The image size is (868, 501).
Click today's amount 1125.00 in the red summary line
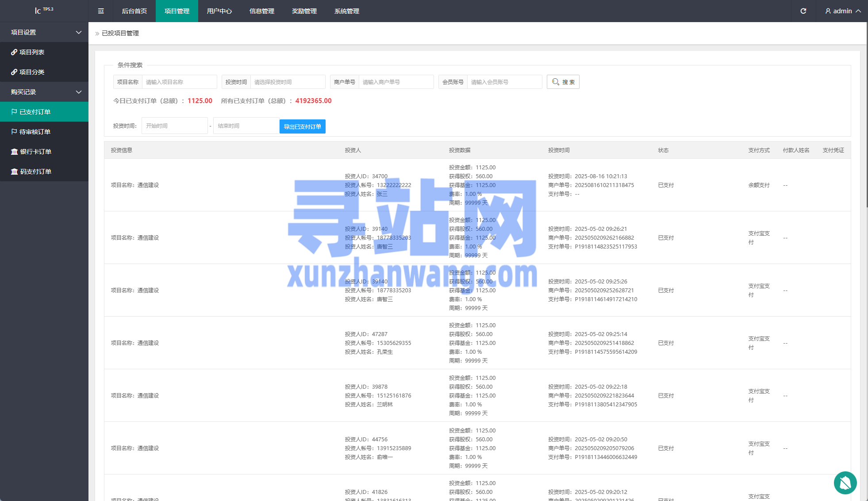(x=200, y=101)
